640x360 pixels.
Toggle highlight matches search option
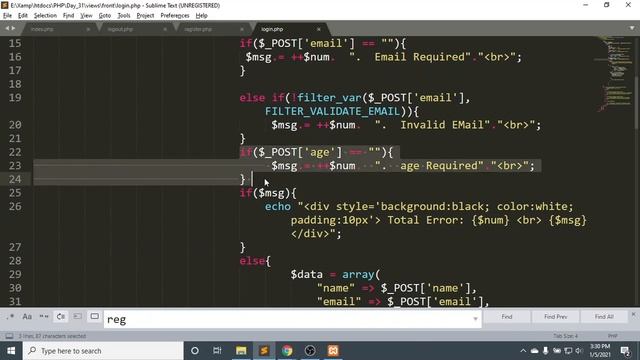click(94, 317)
